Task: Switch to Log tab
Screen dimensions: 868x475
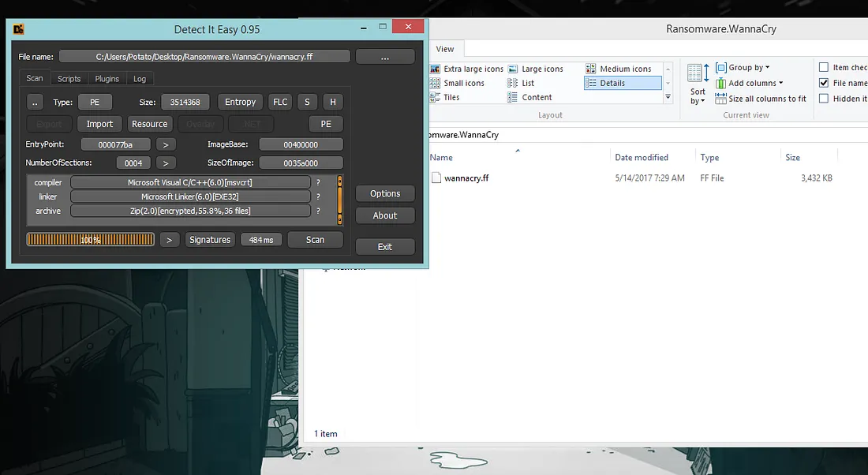Action: [x=140, y=79]
